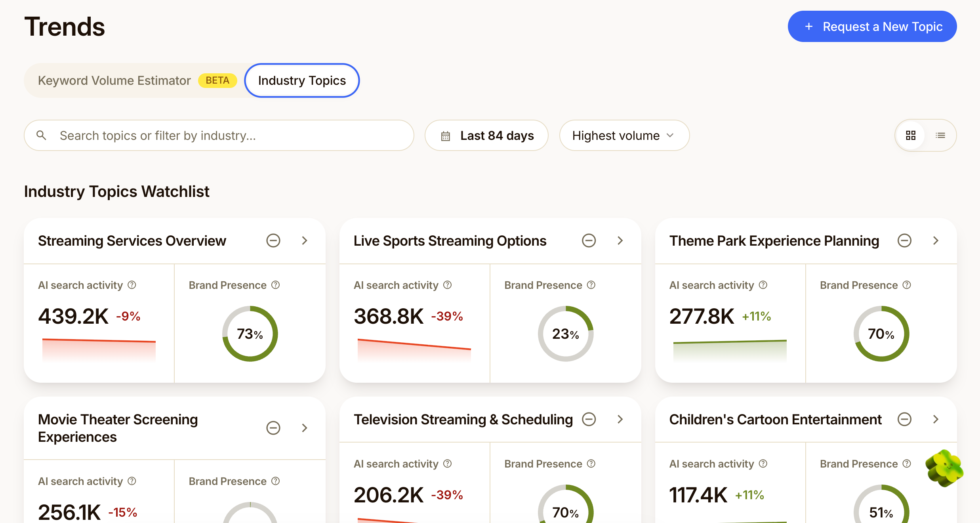980x523 pixels.
Task: Click the magnifier search icon
Action: [x=41, y=136]
